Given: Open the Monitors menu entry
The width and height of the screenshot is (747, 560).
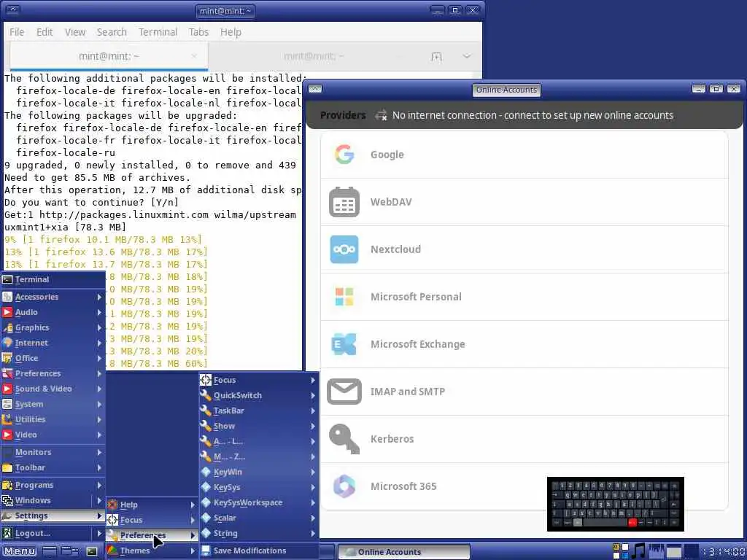Looking at the screenshot, I should click(53, 452).
